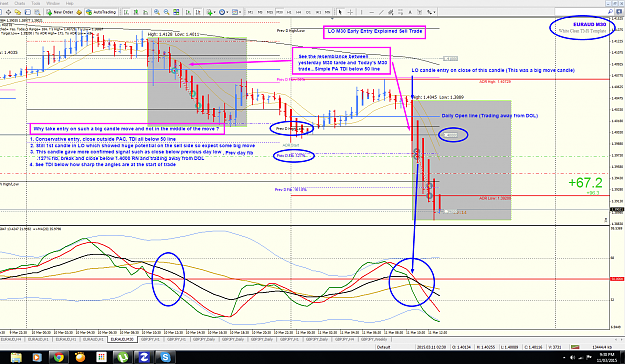The width and height of the screenshot is (625, 364).
Task: Click the taskbar volume icon
Action: pos(572,358)
